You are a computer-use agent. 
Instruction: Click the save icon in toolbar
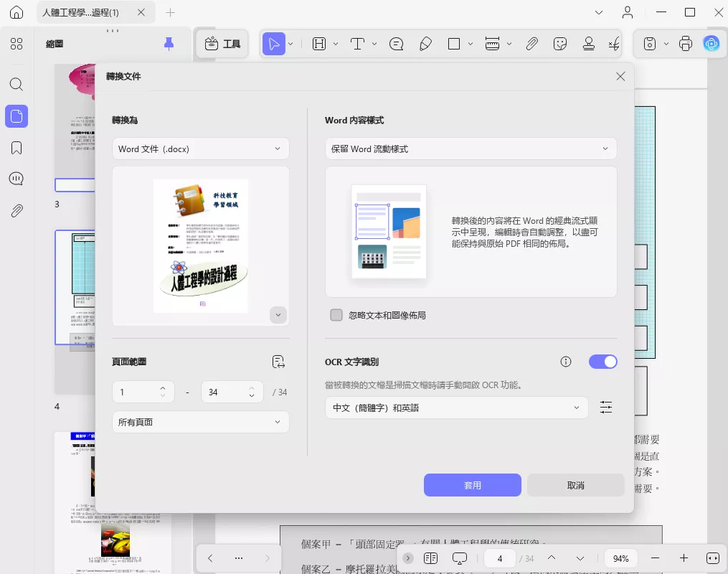[650, 44]
